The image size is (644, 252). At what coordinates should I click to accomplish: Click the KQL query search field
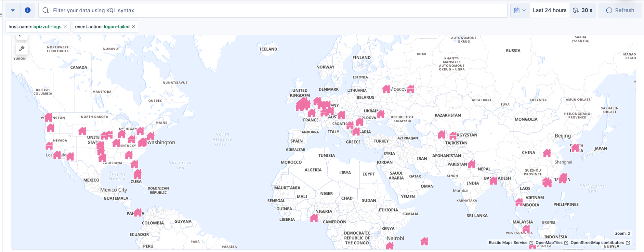click(x=273, y=10)
